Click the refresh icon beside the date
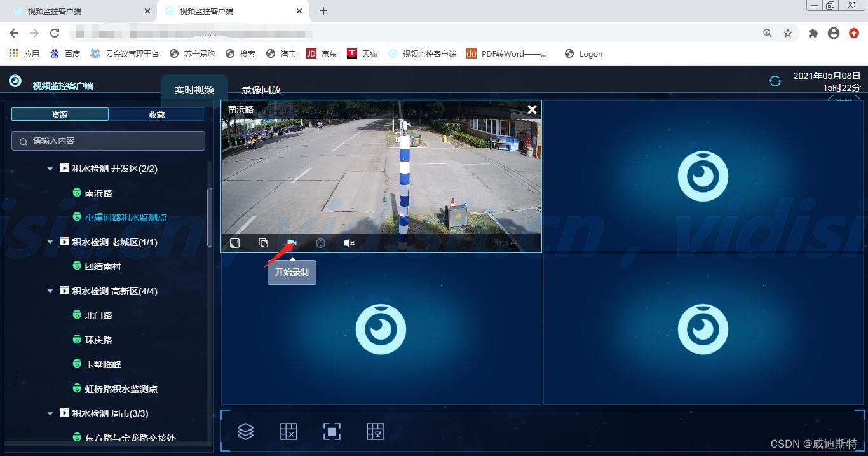868x456 pixels. pos(775,81)
